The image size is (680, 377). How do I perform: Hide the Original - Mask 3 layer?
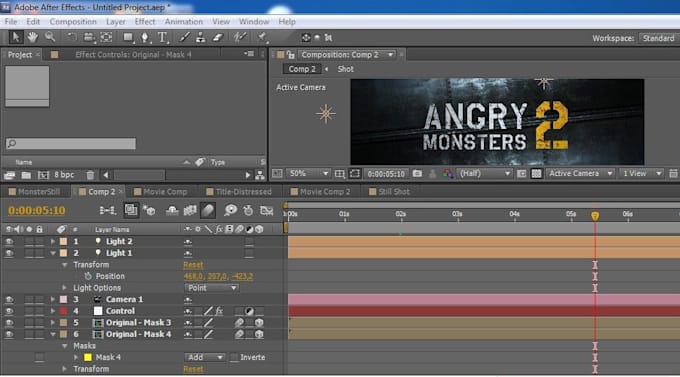9,323
